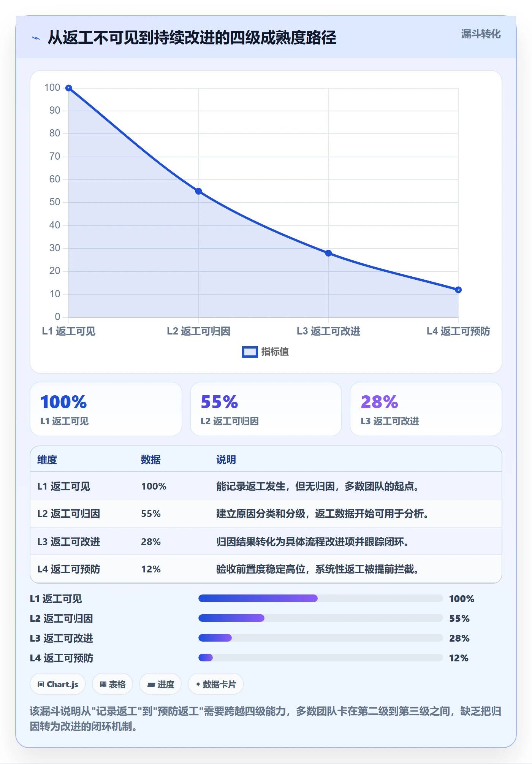Toggle the 指标值 legend swatch
Viewport: 532px width, 764px height.
[x=250, y=352]
